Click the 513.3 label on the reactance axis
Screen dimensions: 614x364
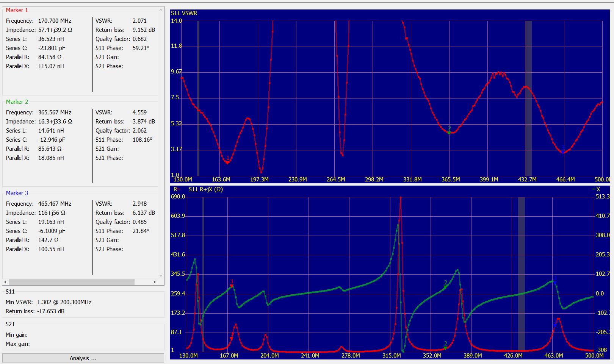603,197
